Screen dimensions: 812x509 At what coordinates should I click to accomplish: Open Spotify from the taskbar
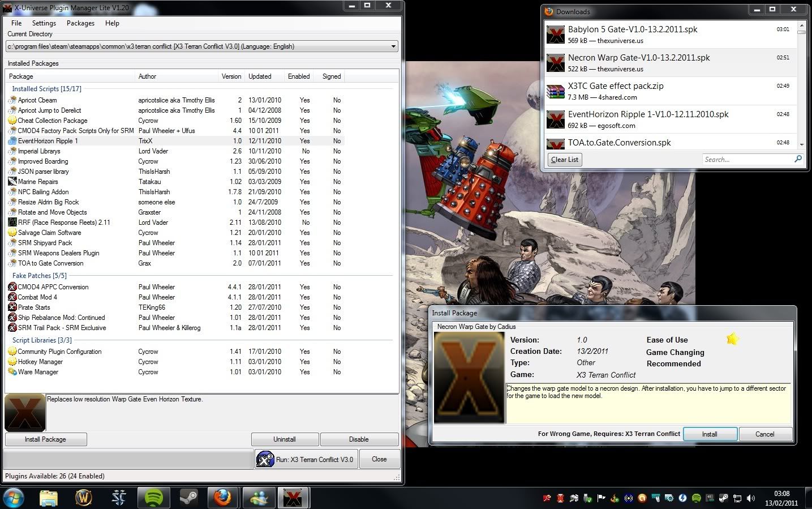[x=153, y=498]
